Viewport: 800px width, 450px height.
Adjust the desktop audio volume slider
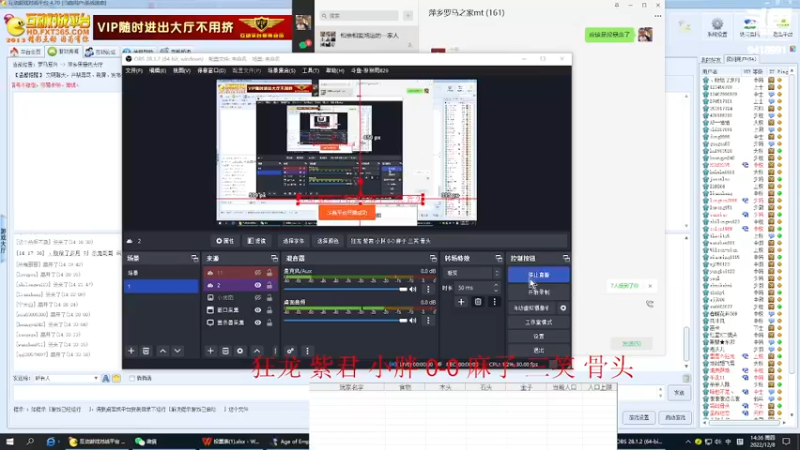(x=345, y=320)
